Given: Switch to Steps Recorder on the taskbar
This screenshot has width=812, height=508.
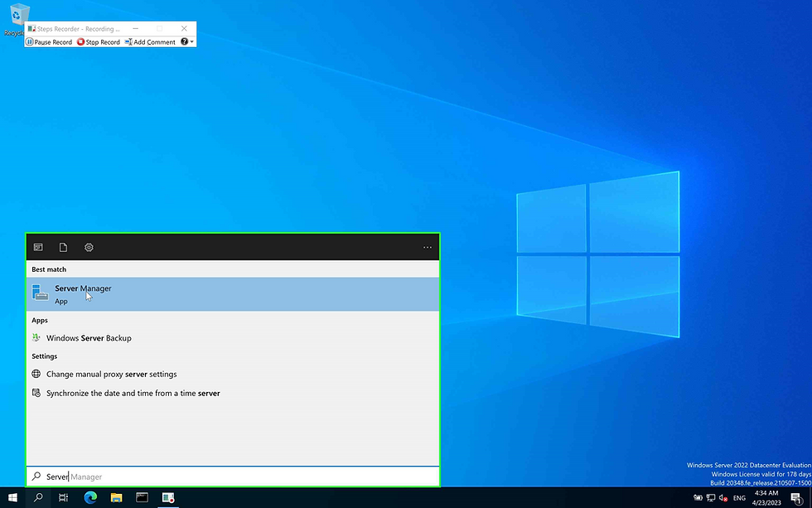Looking at the screenshot, I should [167, 498].
